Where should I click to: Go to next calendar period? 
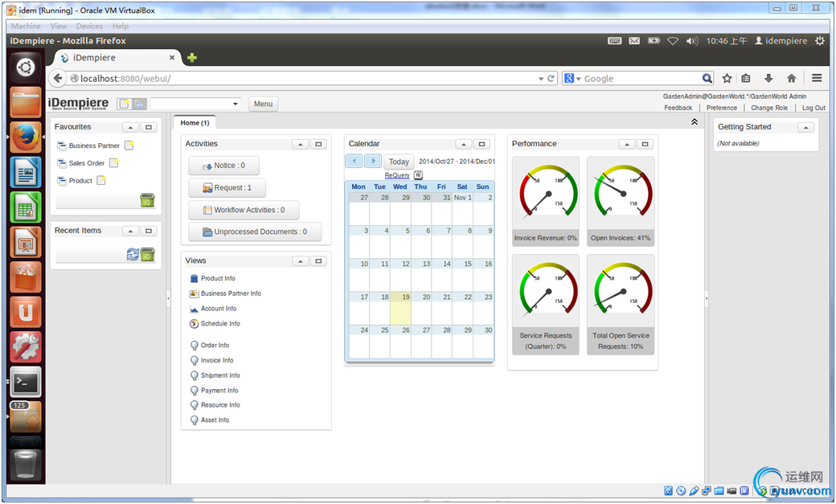[373, 161]
